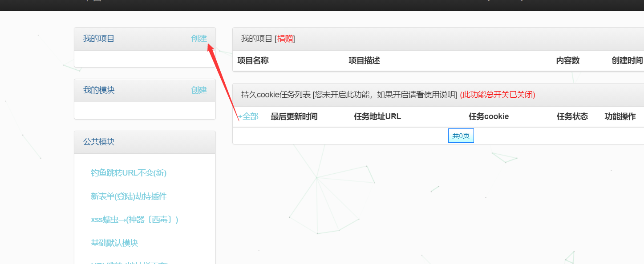Open the 基础默认模块 public module
644x264 pixels.
pos(114,243)
